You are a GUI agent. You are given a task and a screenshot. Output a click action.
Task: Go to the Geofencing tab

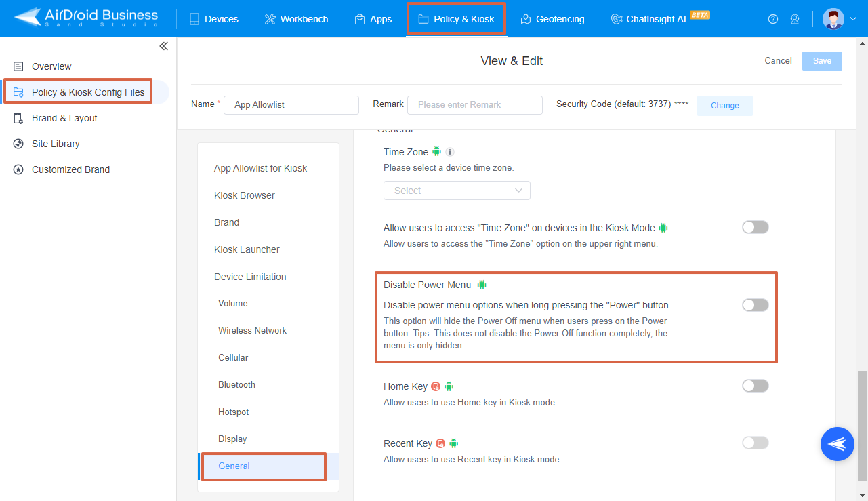coord(552,19)
